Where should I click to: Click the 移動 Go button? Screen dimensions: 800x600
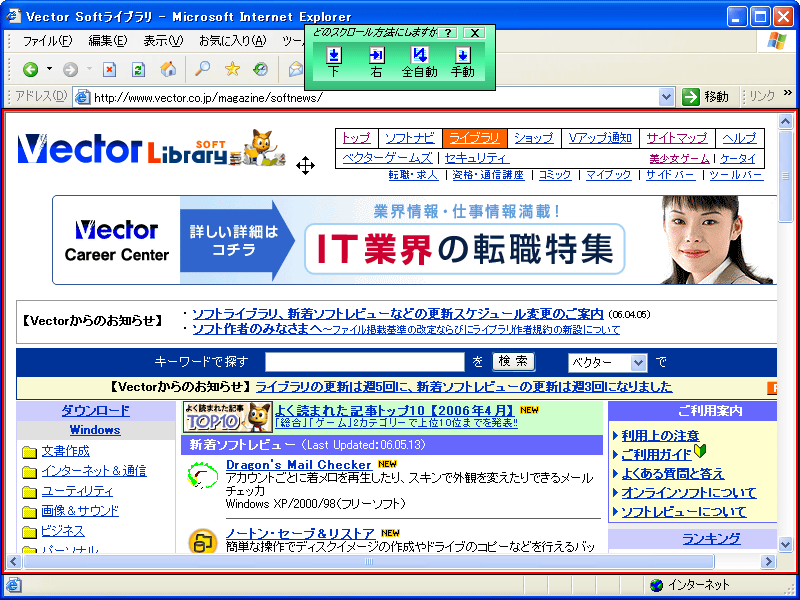pyautogui.click(x=706, y=97)
